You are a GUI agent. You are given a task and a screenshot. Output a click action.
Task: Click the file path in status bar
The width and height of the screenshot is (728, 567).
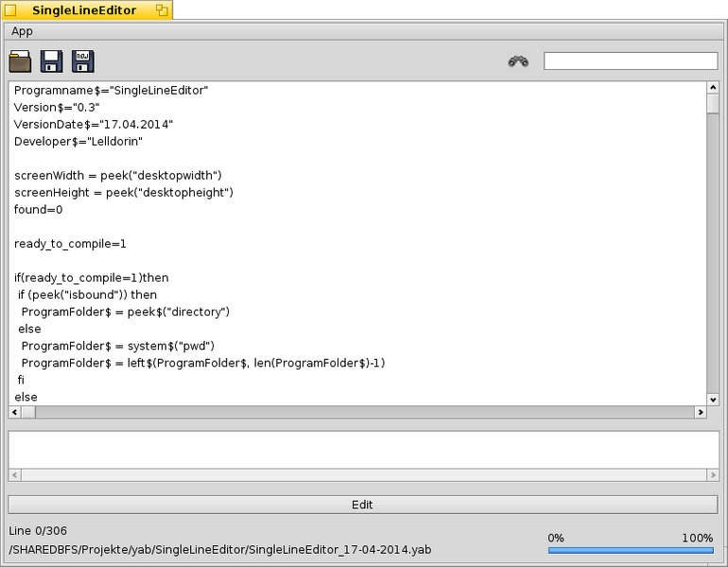pyautogui.click(x=220, y=550)
